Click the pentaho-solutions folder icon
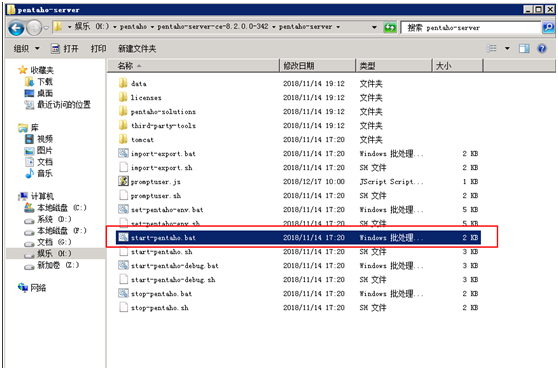Image resolution: width=558 pixels, height=370 pixels. [123, 111]
